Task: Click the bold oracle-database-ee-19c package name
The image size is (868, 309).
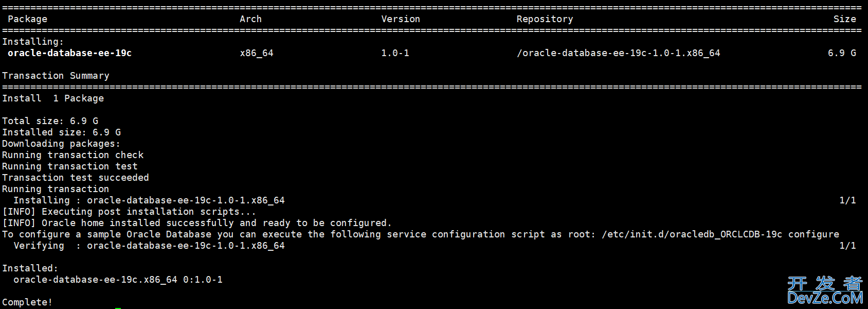Action: pyautogui.click(x=69, y=53)
